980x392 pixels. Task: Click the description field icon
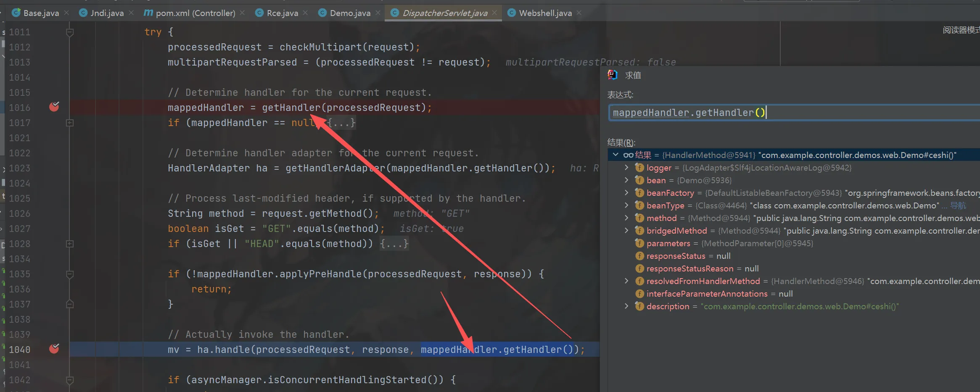point(639,306)
